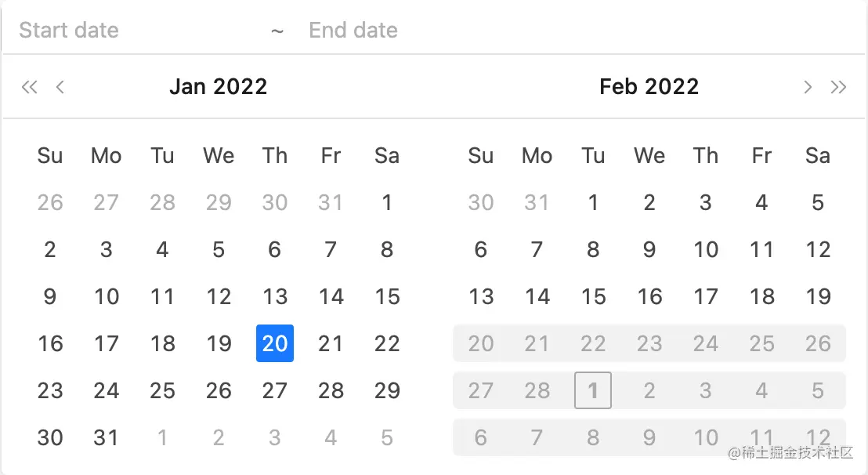Viewport: 868px width, 475px height.
Task: Click the next year double-arrow icon
Action: tap(838, 87)
